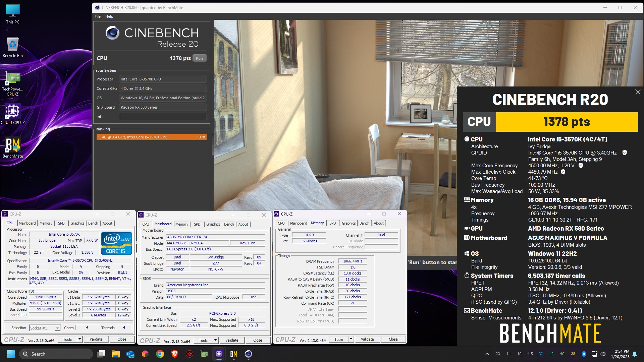The height and width of the screenshot is (362, 644).
Task: Open CPU tab in Memory CPU-Z window
Action: (281, 223)
